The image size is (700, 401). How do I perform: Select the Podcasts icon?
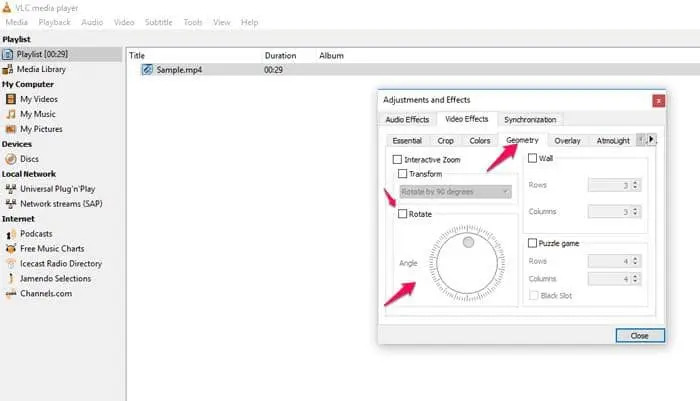[10, 233]
